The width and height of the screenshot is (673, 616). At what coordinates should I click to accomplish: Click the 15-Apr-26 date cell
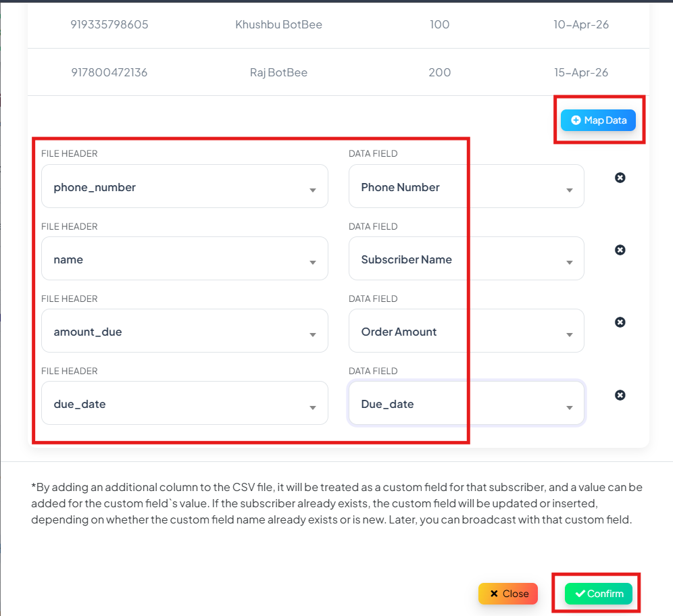[x=580, y=72]
